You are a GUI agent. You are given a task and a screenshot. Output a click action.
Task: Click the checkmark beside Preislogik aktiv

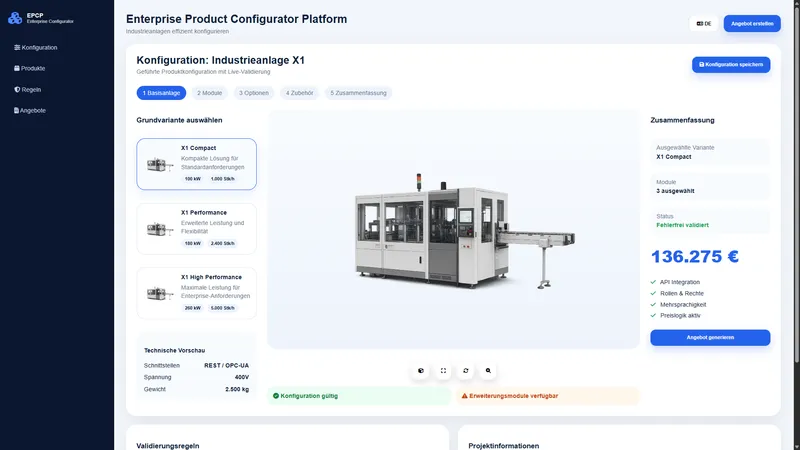(654, 316)
